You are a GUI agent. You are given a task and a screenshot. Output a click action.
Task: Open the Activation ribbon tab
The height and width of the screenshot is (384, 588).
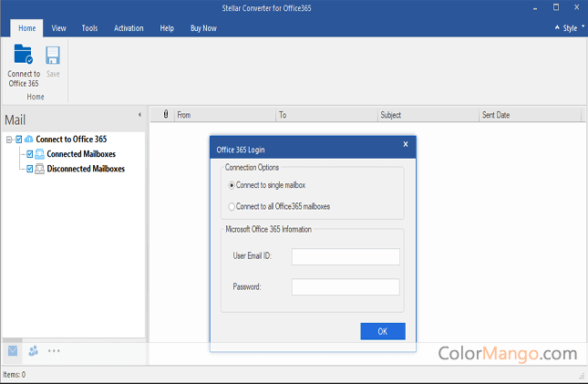point(129,28)
